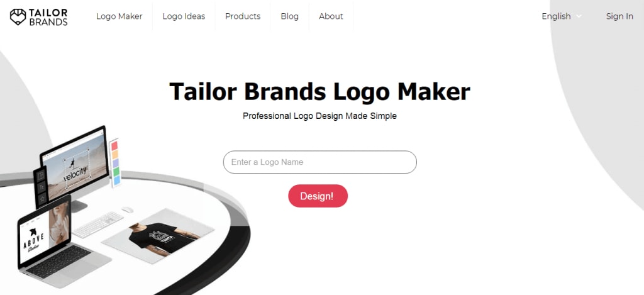The width and height of the screenshot is (644, 295).
Task: Focus the Enter a Logo Name field
Action: (320, 162)
